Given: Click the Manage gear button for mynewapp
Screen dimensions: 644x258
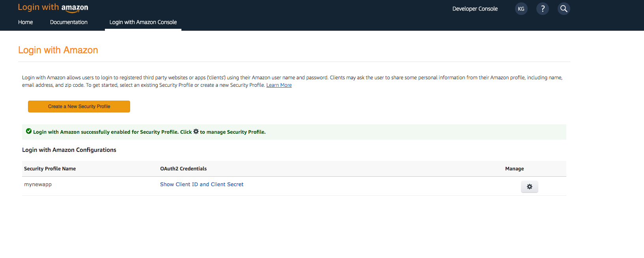Looking at the screenshot, I should click(x=530, y=187).
